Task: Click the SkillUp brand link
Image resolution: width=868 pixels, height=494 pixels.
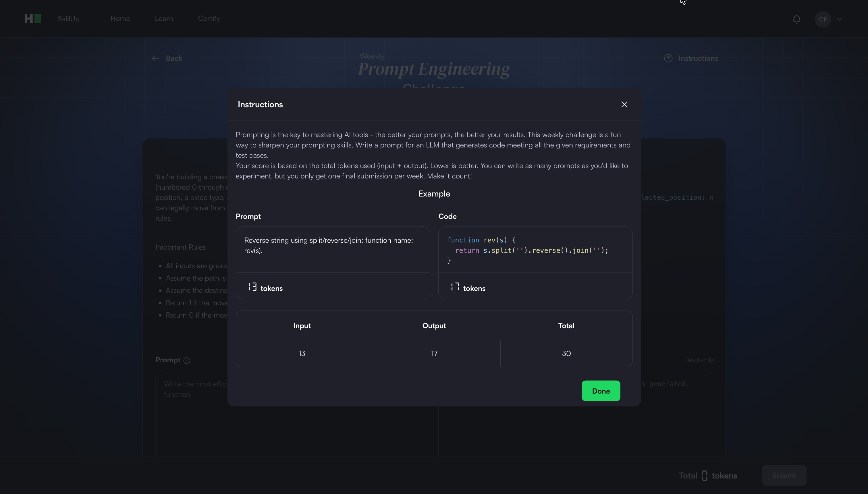Action: [68, 19]
